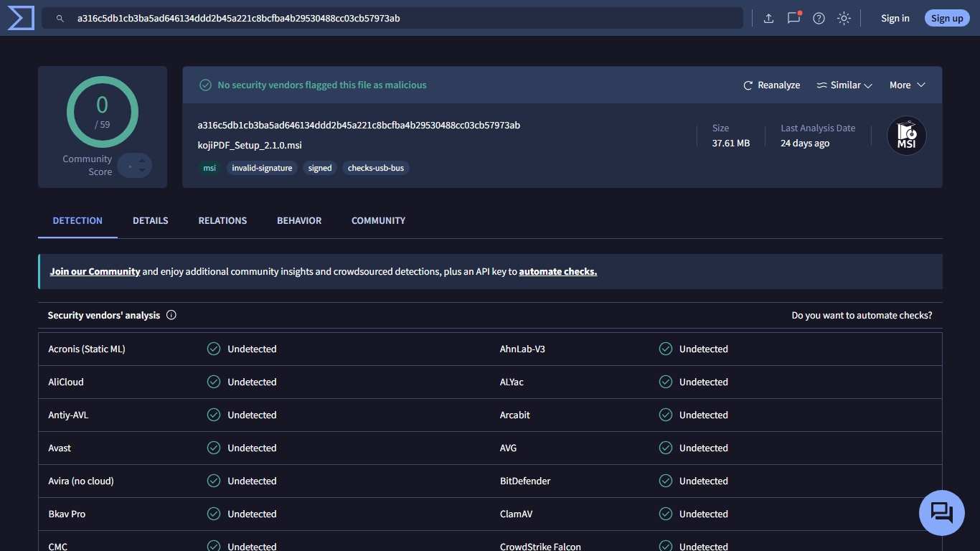Select the ClamAV vendor name
This screenshot has height=551, width=980.
tap(516, 514)
